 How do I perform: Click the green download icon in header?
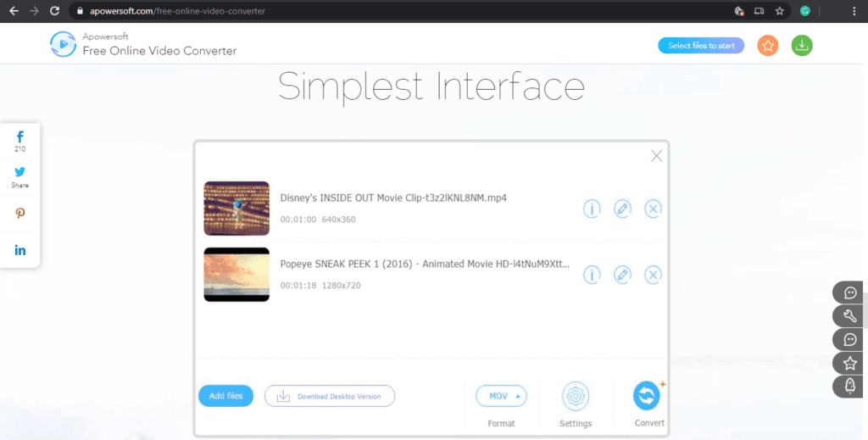(802, 46)
